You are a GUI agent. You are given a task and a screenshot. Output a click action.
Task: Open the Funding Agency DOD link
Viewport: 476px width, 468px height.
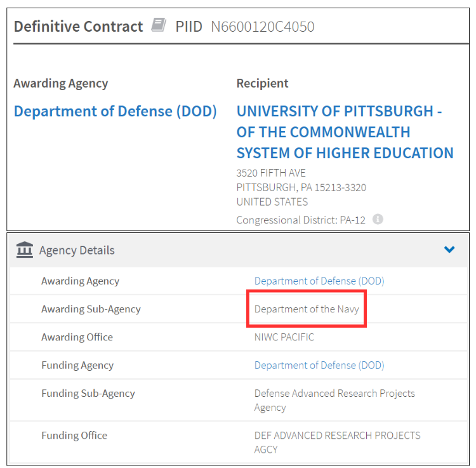click(x=319, y=365)
